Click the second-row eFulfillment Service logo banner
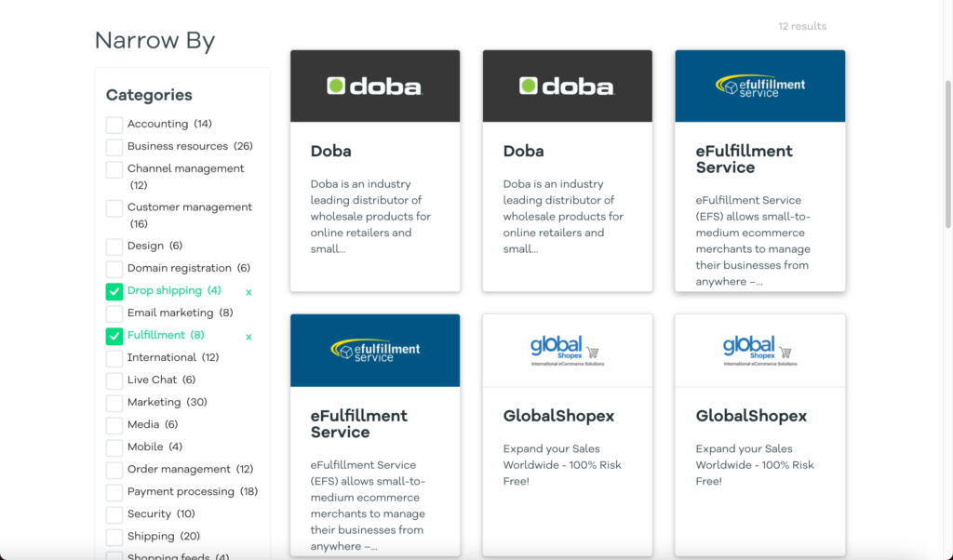 (x=375, y=351)
